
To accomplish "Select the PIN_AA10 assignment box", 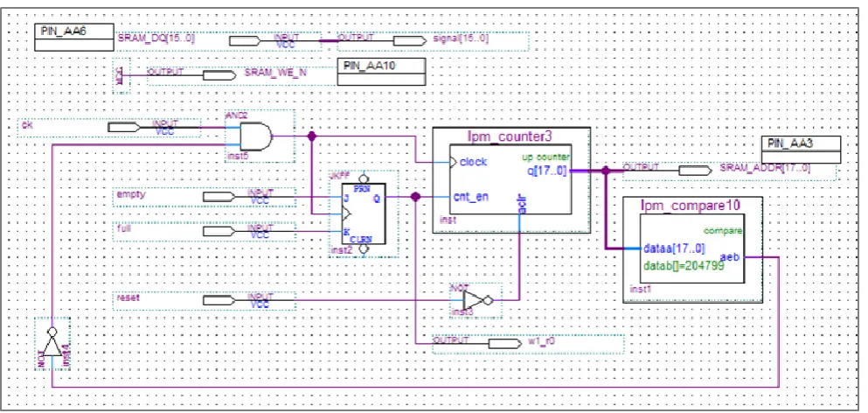I will pyautogui.click(x=381, y=72).
